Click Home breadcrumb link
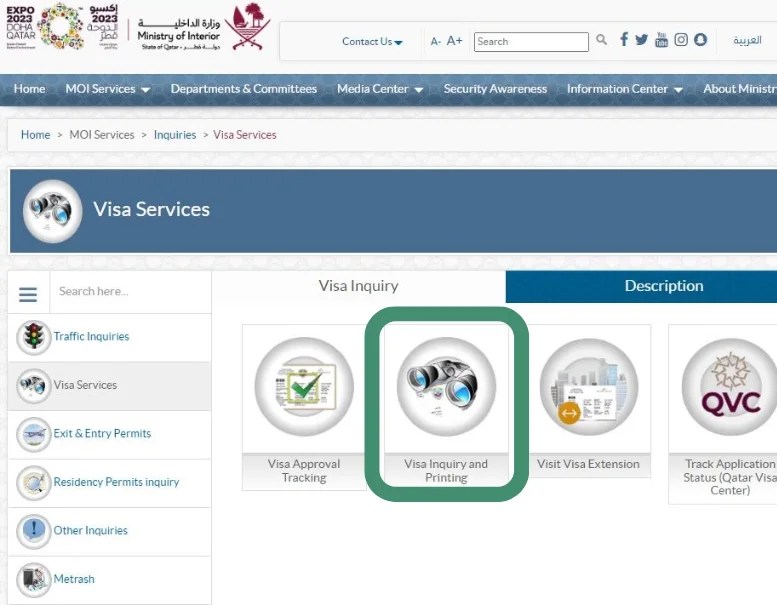 coord(35,135)
